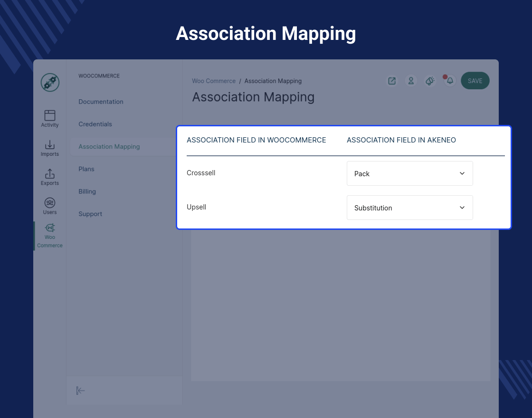This screenshot has width=532, height=418.
Task: Click the Association Field in Akeneo header
Action: point(401,140)
